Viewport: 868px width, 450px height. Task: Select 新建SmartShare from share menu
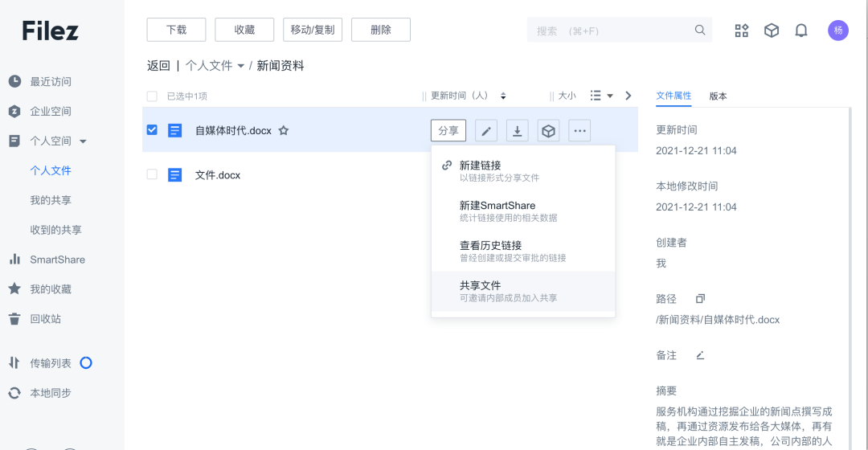523,211
